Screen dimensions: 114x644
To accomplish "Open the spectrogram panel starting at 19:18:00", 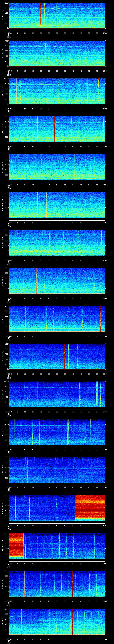I will pyautogui.click(x=57, y=91).
